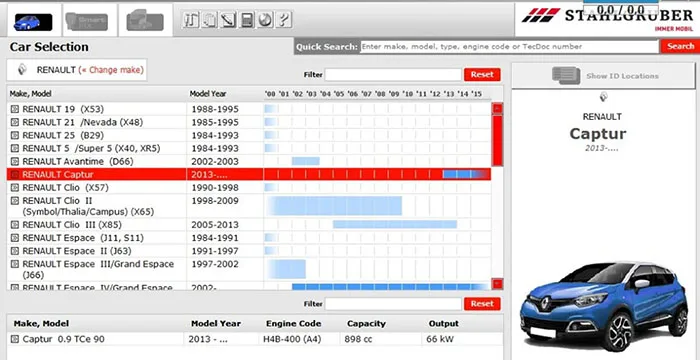Click in the Quick Search field
The width and height of the screenshot is (700, 360).
tap(509, 46)
